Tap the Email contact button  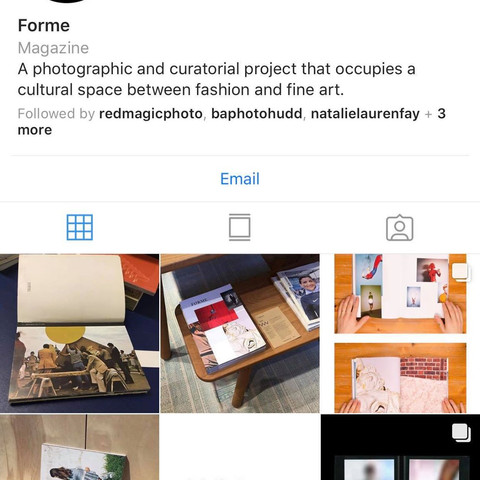pyautogui.click(x=240, y=179)
